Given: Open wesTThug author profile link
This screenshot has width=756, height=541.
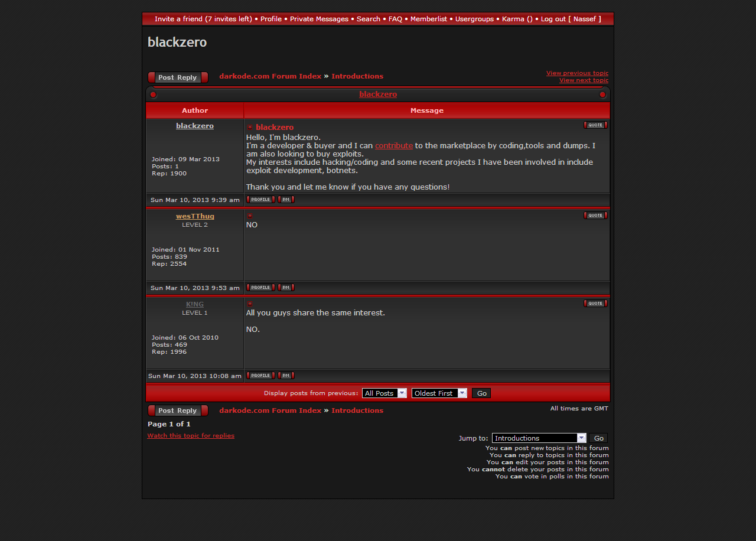Looking at the screenshot, I should [x=195, y=216].
